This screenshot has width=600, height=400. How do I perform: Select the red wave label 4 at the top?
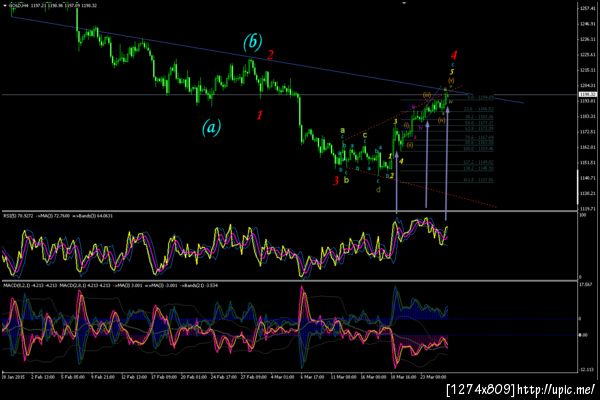[x=453, y=55]
